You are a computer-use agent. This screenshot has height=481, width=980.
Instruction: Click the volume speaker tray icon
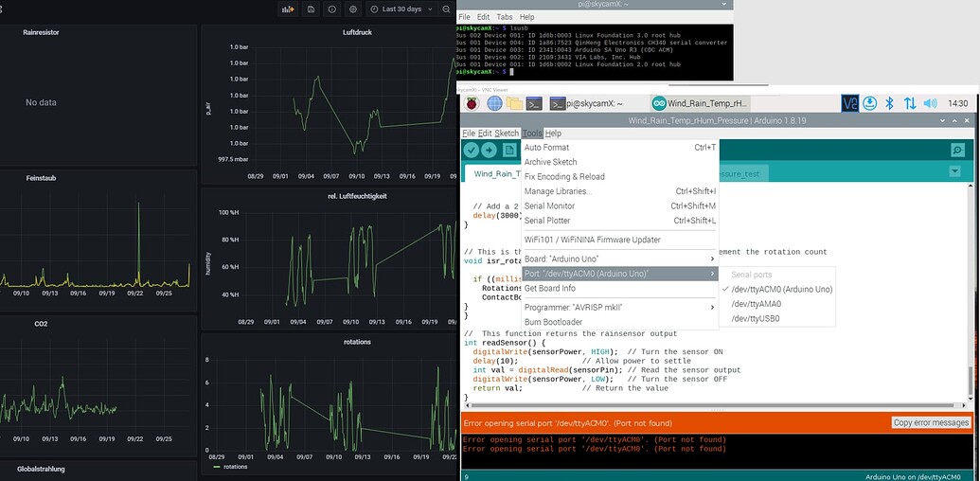[931, 104]
